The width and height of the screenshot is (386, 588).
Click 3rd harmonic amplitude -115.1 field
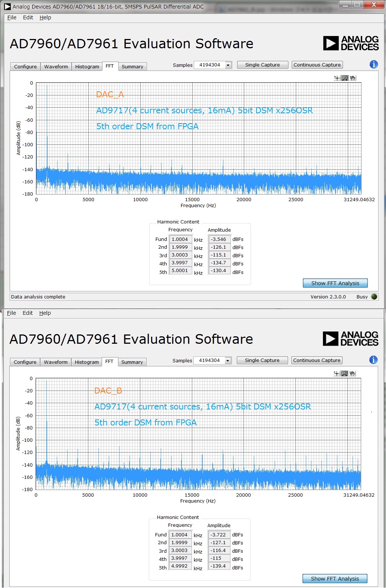[x=219, y=255]
